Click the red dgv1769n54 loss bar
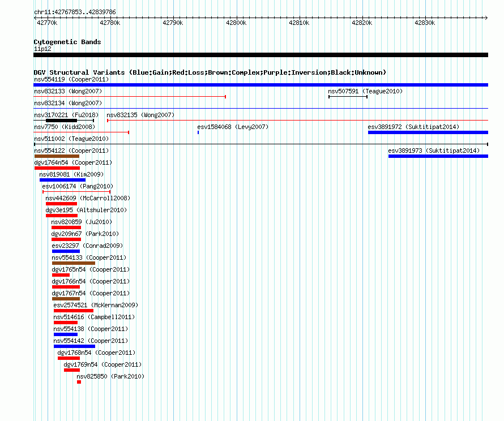Screen dimensions: 504x421 pyautogui.click(x=72, y=370)
